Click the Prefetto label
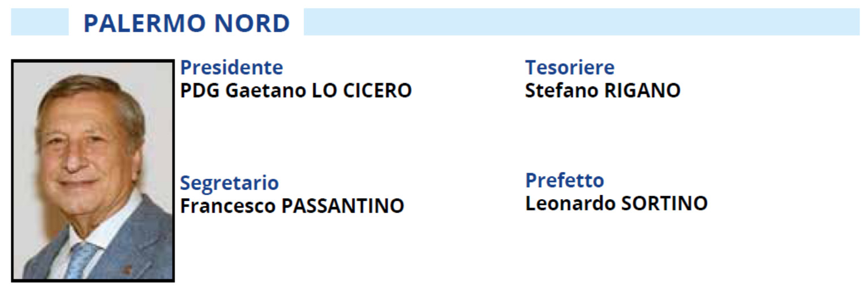Viewport: 868px width, 293px height. click(565, 180)
